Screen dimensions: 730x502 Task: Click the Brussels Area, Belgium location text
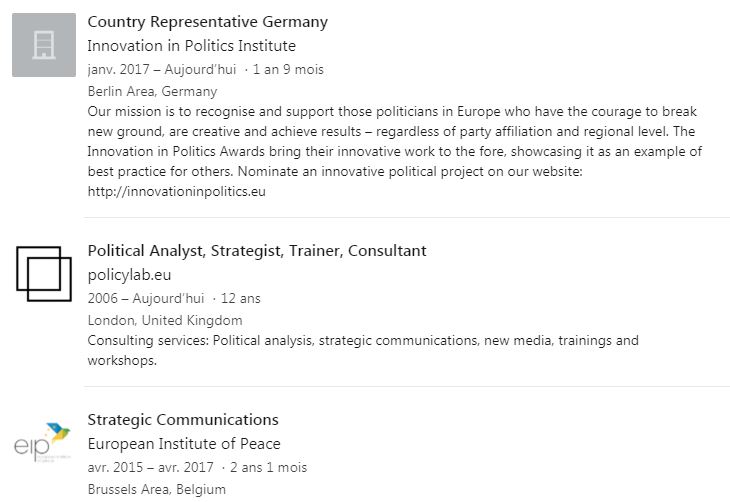pos(156,489)
